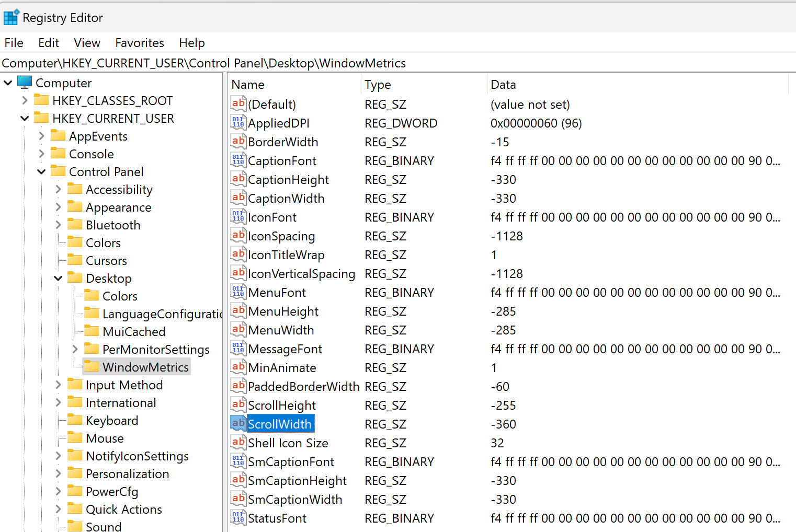The image size is (796, 532).
Task: Open the Edit menu
Action: [48, 42]
